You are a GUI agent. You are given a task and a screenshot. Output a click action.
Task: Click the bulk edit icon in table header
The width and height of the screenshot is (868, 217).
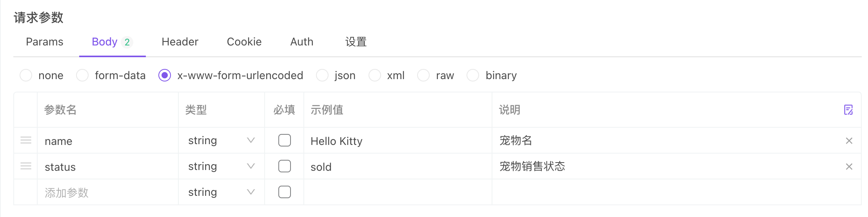[x=848, y=110]
